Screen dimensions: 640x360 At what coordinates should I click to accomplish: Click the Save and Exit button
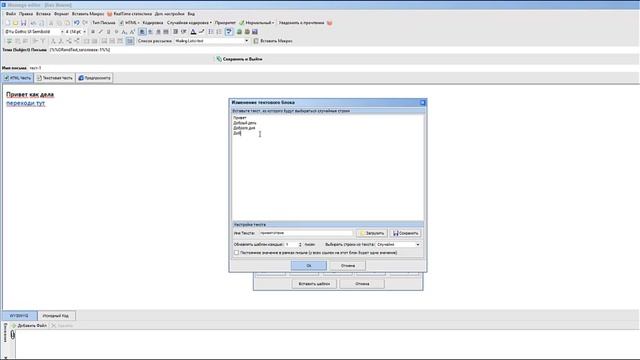(x=239, y=59)
